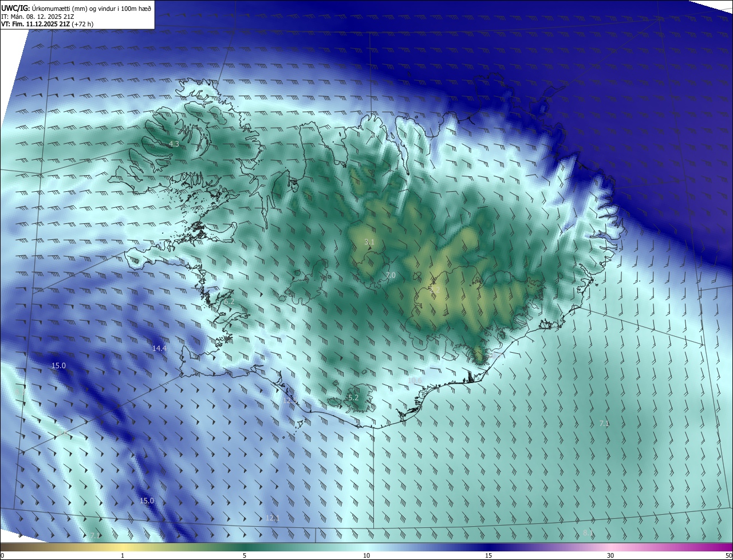
Task: Select the 5.2 precipitation value label
Action: 353,397
